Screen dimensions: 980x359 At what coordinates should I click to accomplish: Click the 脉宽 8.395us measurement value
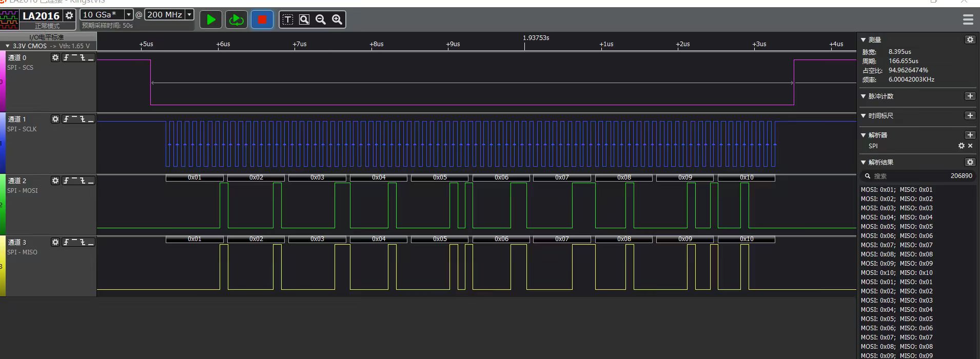pyautogui.click(x=900, y=52)
